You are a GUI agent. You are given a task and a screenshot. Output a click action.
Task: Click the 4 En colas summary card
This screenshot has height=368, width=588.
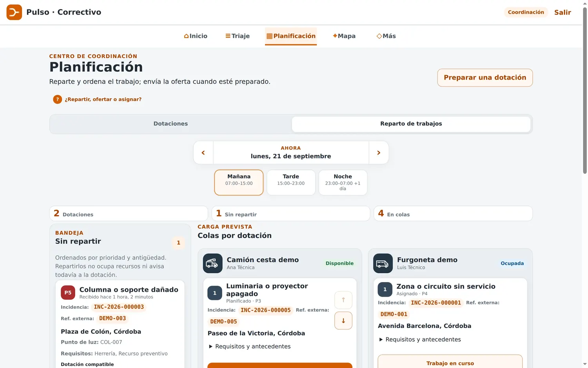tap(453, 213)
